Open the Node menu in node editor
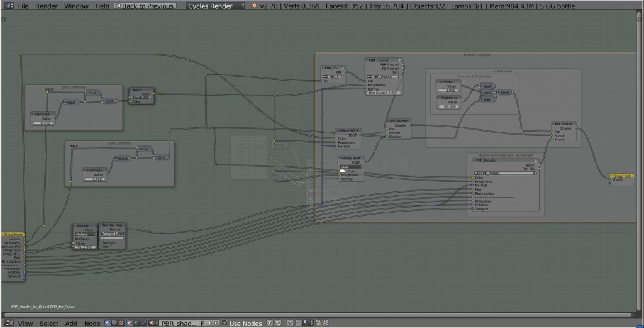Screen dimensions: 644x328 click(x=92, y=323)
